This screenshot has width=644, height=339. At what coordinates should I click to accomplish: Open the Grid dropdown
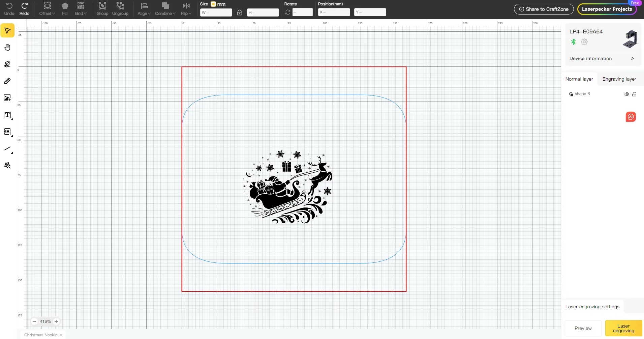coord(81,9)
